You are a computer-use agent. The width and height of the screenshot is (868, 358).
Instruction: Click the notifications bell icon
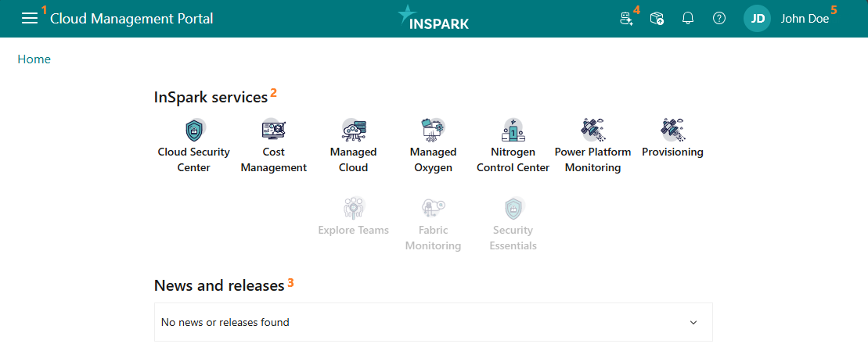coord(688,19)
